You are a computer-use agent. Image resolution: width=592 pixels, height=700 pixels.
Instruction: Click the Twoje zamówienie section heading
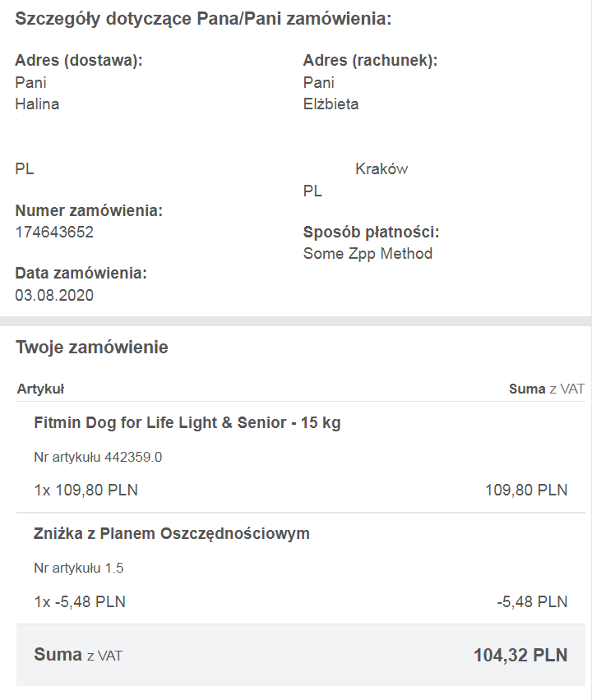92,348
